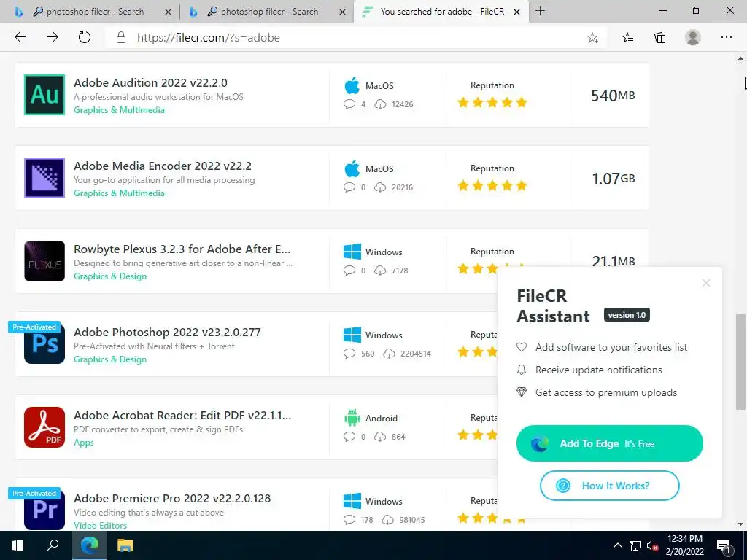This screenshot has height=560, width=747.
Task: Show hidden system tray icons
Action: [x=617, y=545]
